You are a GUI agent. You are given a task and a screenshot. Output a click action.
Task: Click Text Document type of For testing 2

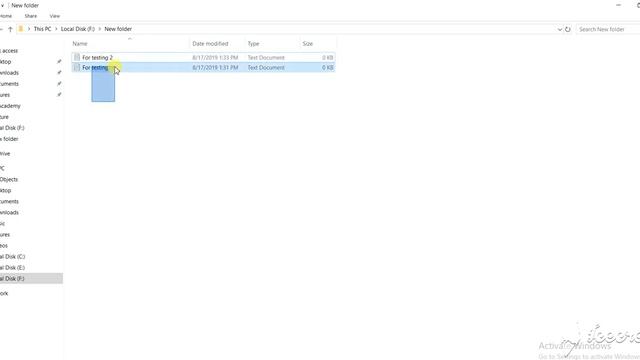point(266,58)
